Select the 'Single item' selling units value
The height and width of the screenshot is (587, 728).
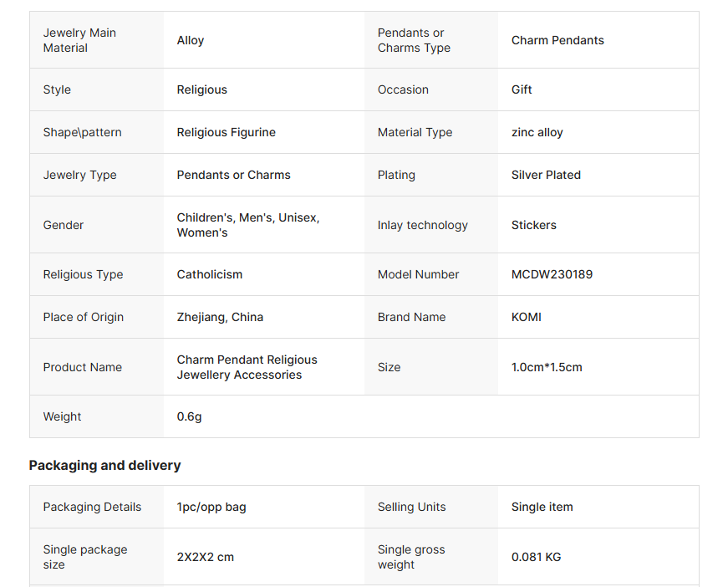542,507
